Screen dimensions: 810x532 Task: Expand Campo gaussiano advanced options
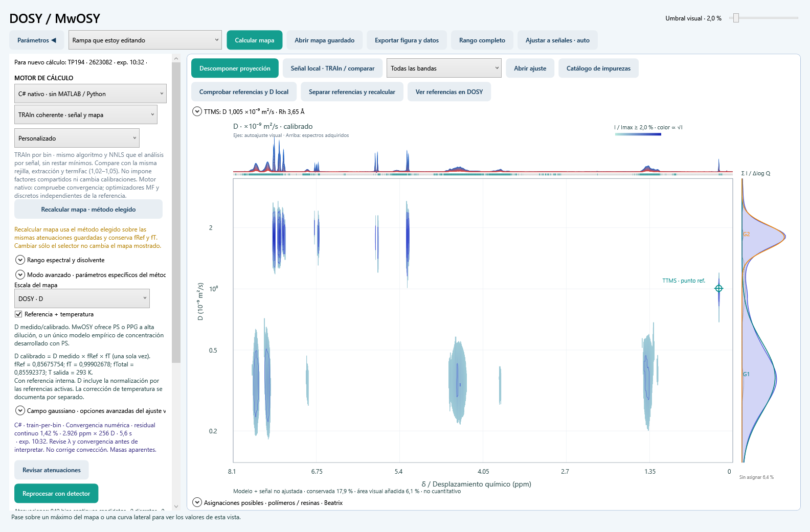coord(20,410)
